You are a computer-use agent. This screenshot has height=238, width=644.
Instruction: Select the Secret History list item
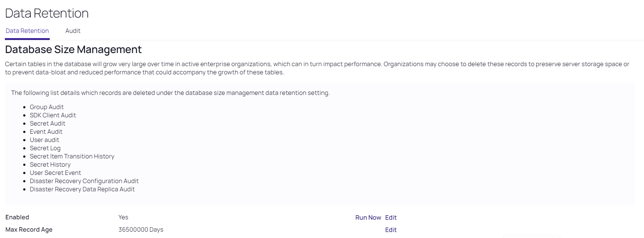(50, 165)
